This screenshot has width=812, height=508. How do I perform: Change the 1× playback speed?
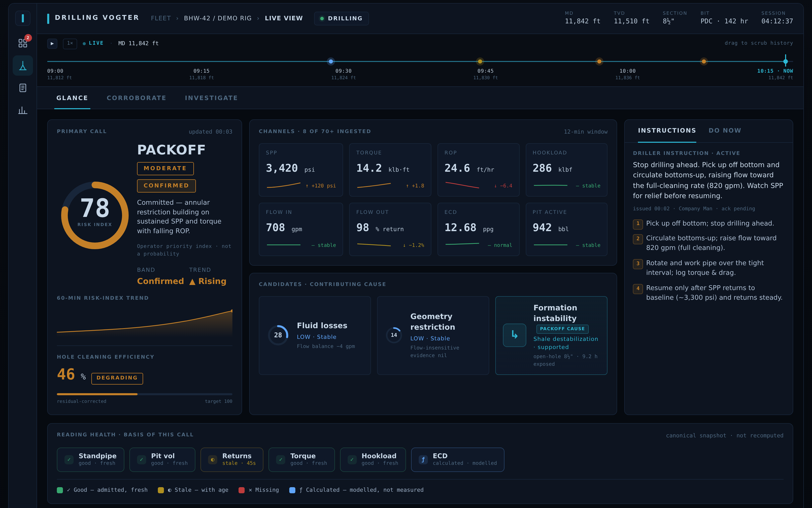pyautogui.click(x=70, y=43)
